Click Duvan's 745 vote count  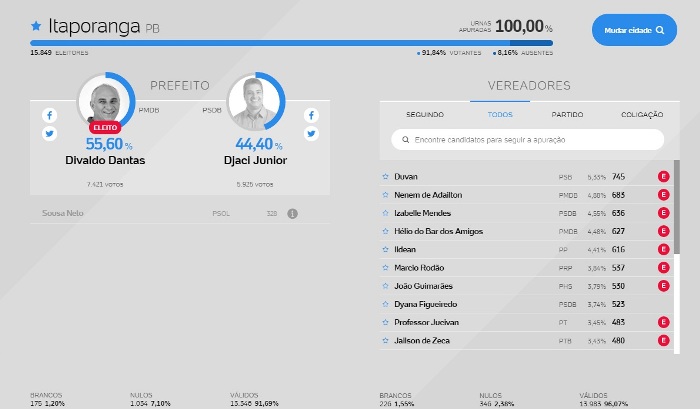[x=618, y=177]
